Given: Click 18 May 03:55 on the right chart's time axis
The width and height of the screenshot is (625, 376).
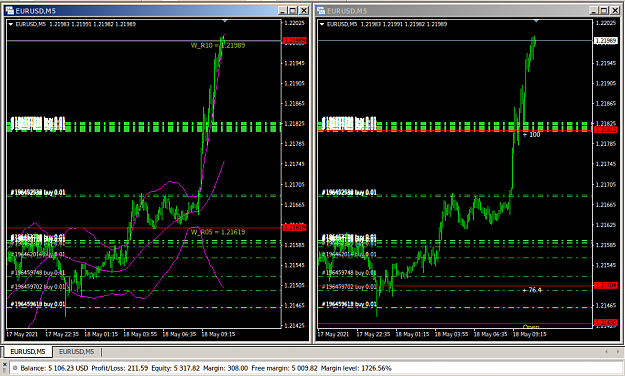Looking at the screenshot, I should (x=451, y=334).
